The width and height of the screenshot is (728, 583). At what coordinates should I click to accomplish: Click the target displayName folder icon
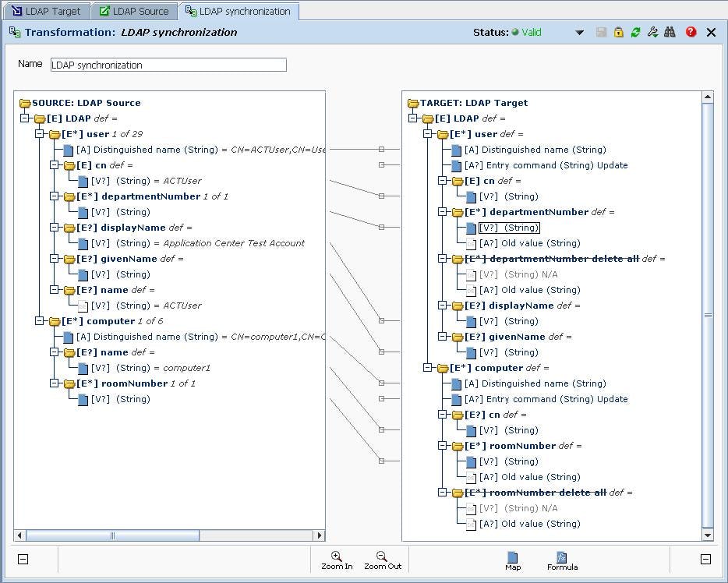point(458,306)
